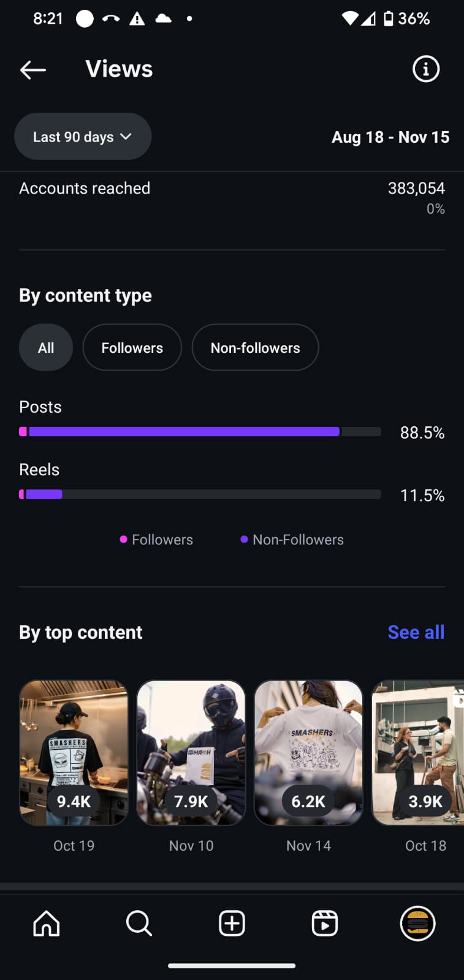Tap the create new post icon
The height and width of the screenshot is (980, 464).
point(232,923)
